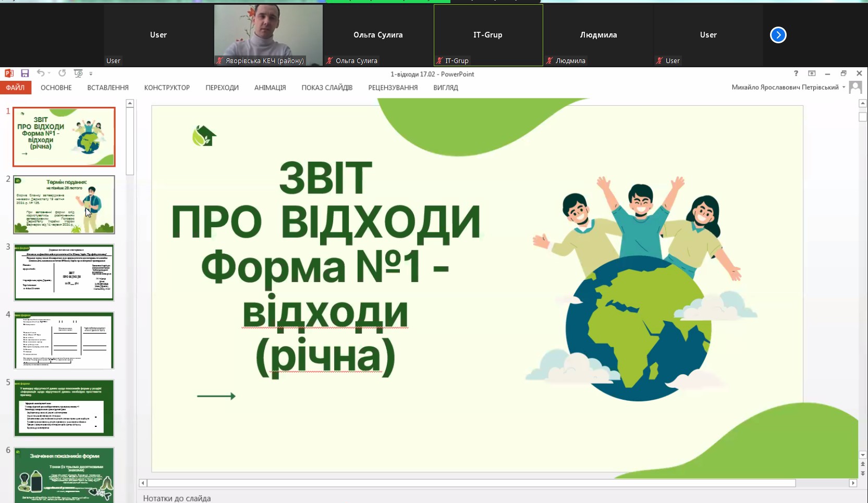Screen dimensions: 868x503
Task: Select slide 6 thumbnail 'Значення показників форми'
Action: click(x=64, y=475)
